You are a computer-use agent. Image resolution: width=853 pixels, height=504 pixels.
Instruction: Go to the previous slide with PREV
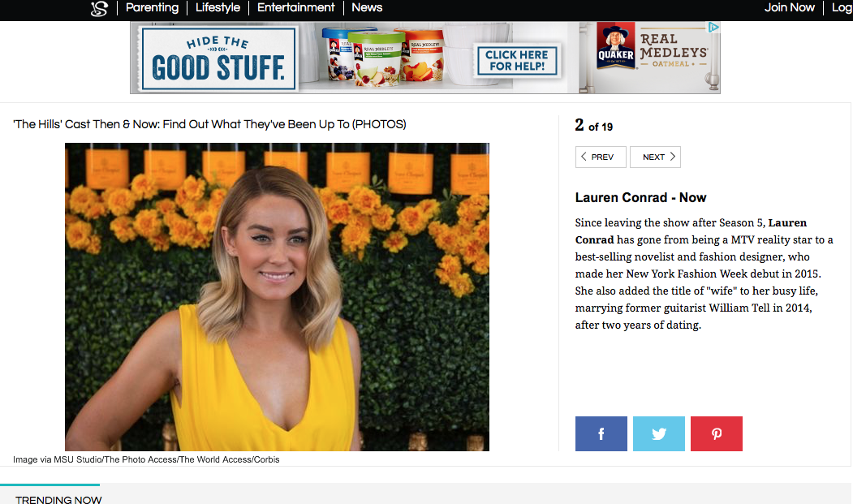[x=601, y=157]
